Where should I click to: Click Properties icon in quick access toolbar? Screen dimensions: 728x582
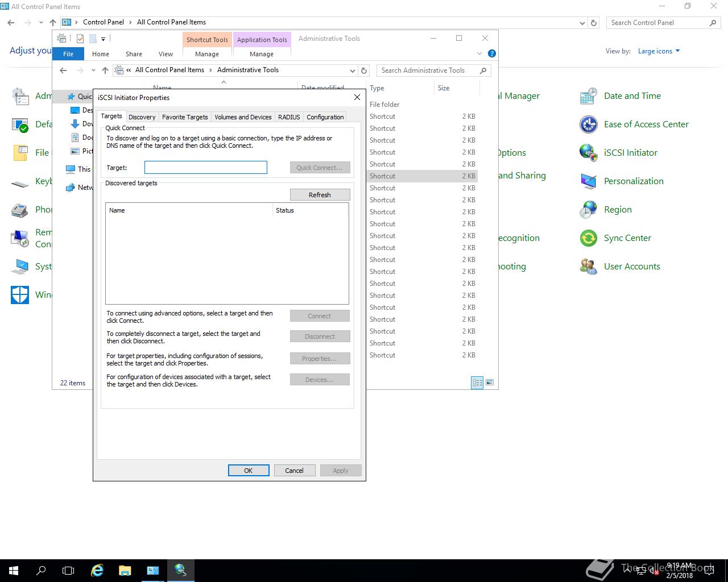80,39
